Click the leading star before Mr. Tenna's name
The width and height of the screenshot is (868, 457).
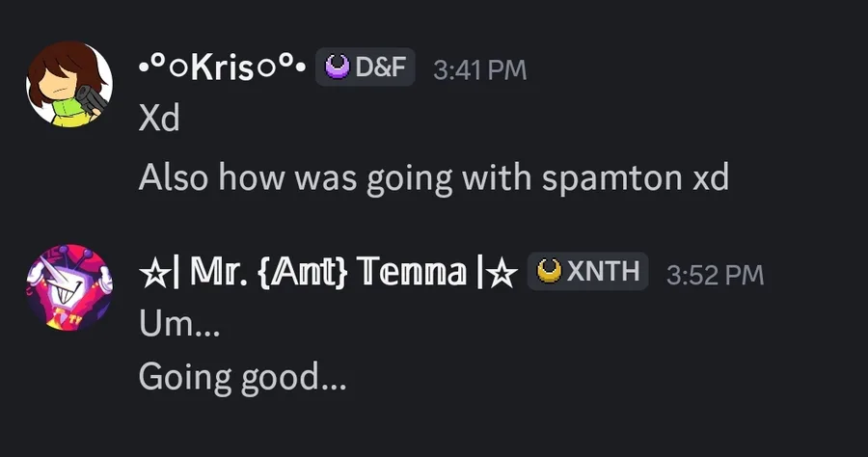click(x=155, y=273)
